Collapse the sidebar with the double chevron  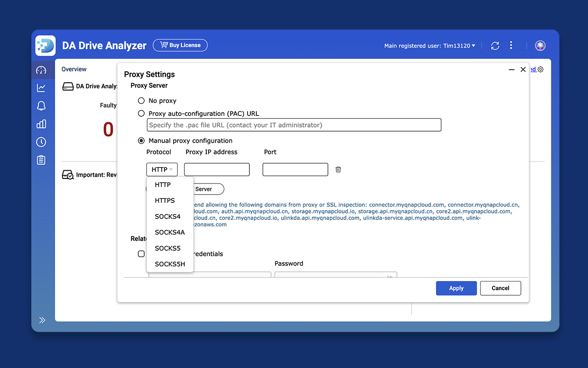point(42,320)
